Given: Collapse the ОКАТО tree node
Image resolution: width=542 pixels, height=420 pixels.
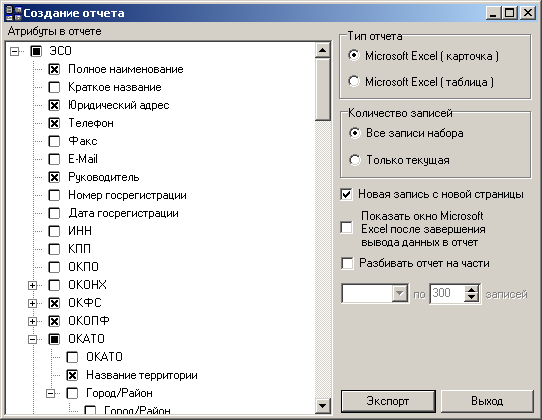Looking at the screenshot, I should 32,339.
